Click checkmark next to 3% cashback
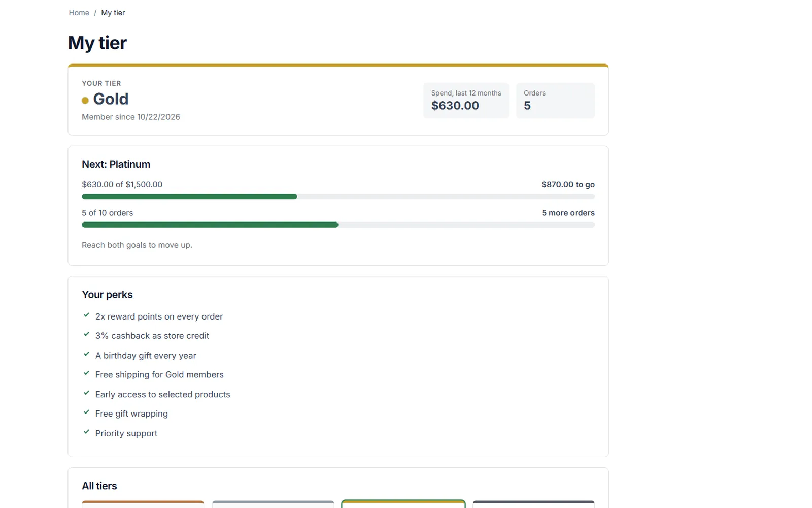The image size is (812, 508). pyautogui.click(x=86, y=335)
